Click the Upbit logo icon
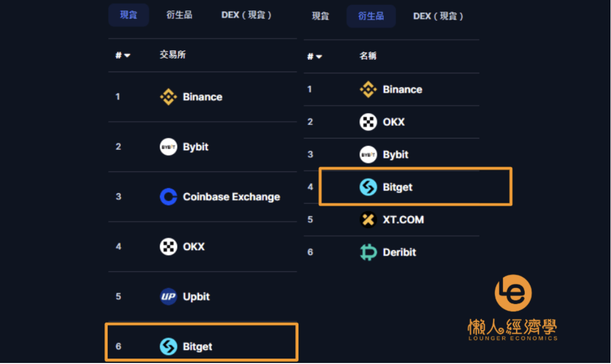Screen dimensions: 611x364 [x=168, y=297]
